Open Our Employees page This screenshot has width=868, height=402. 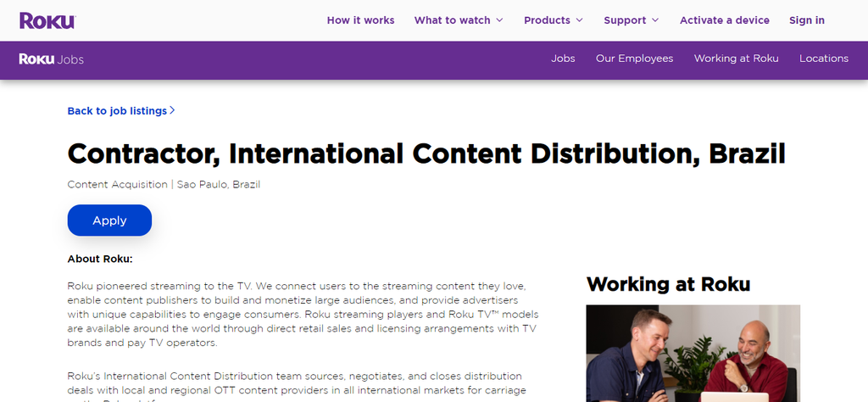pyautogui.click(x=634, y=59)
